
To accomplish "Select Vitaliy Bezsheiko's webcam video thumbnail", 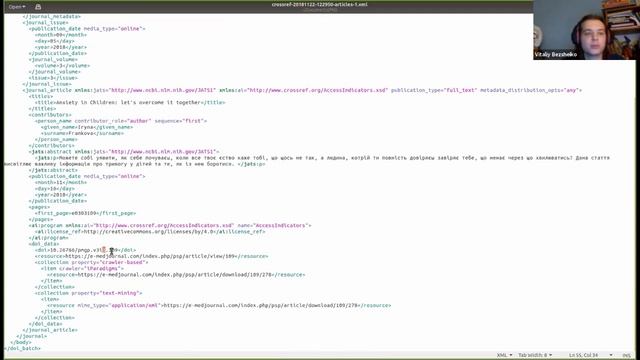I will pos(584,30).
